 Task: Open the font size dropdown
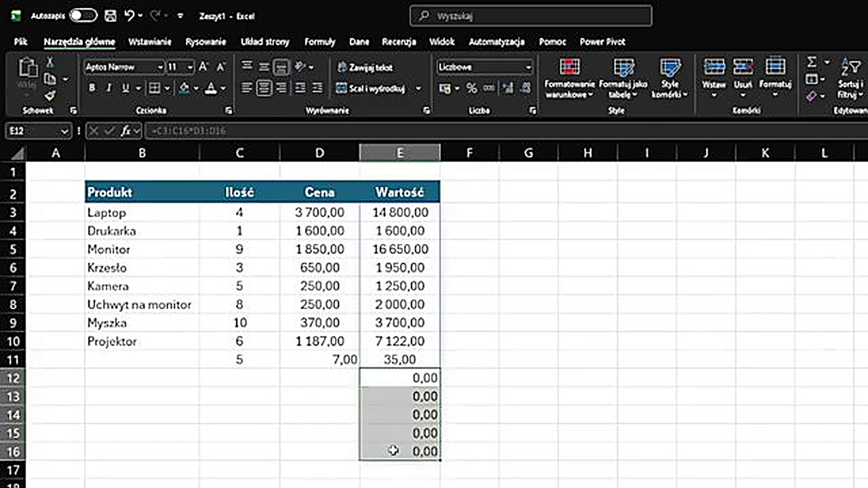[x=190, y=67]
